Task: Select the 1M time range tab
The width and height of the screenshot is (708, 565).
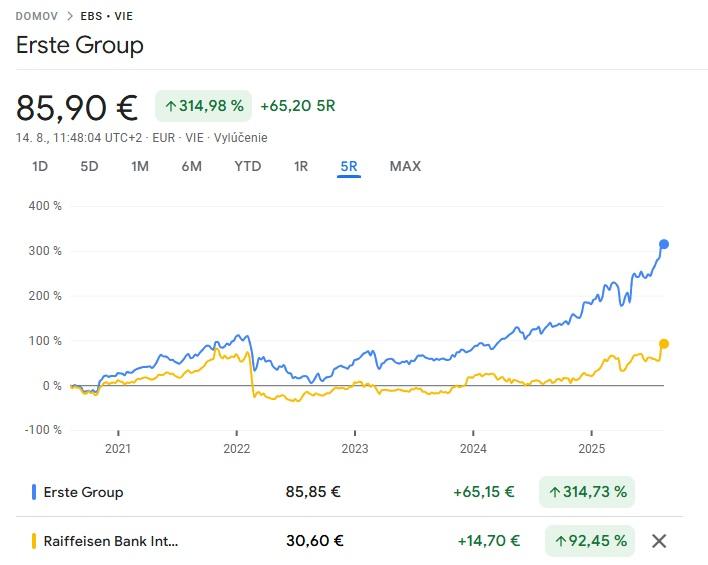Action: pos(140,166)
